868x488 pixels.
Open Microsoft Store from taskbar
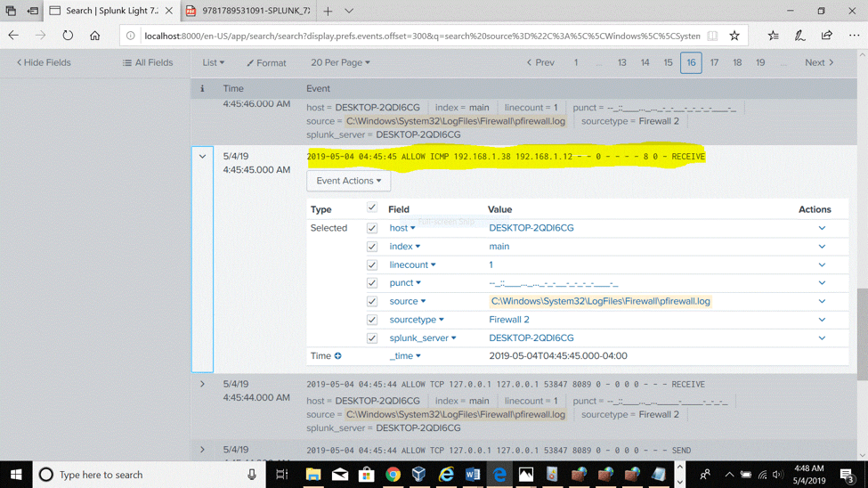click(x=366, y=475)
